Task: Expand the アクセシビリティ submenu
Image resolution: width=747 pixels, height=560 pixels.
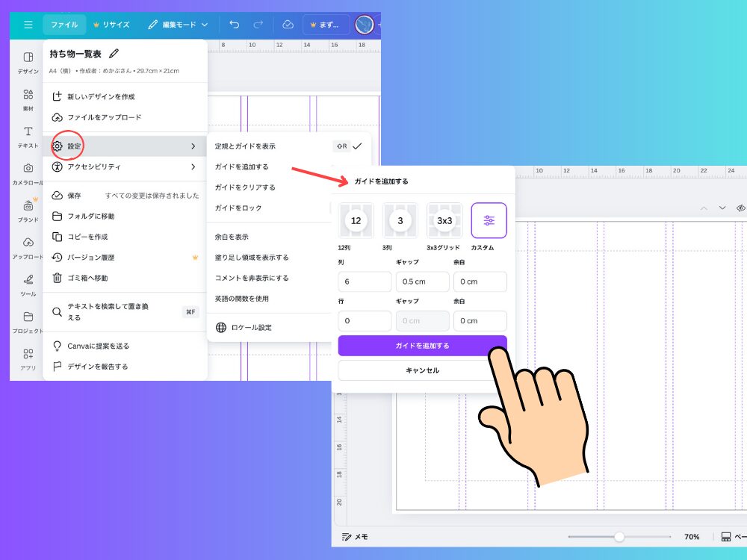Action: point(124,167)
